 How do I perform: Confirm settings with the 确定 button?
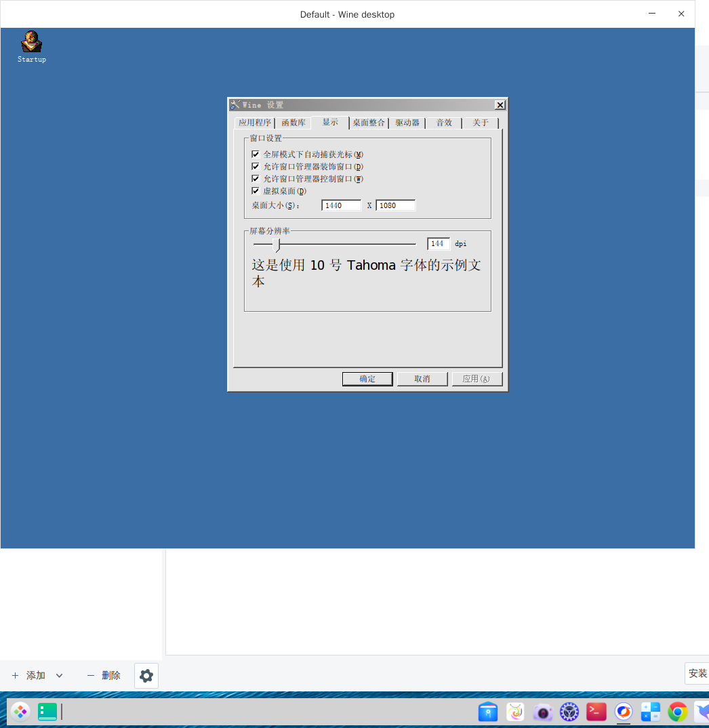pos(367,379)
